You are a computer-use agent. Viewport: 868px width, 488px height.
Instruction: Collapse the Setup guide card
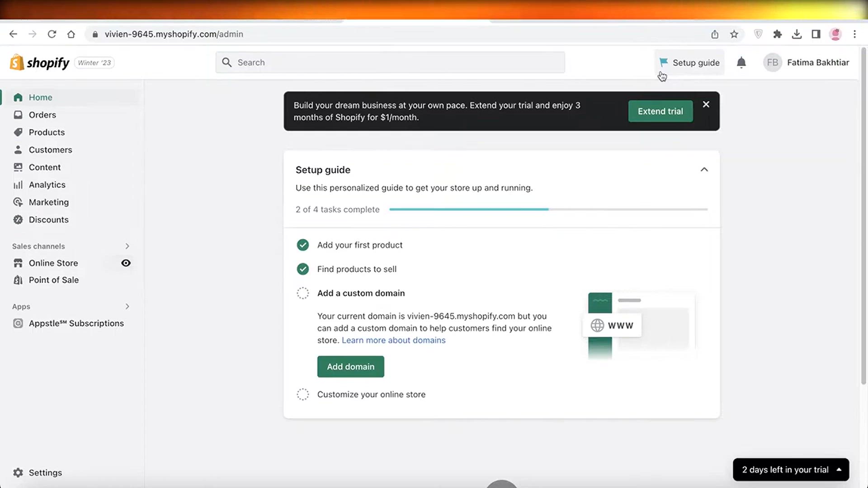coord(704,170)
